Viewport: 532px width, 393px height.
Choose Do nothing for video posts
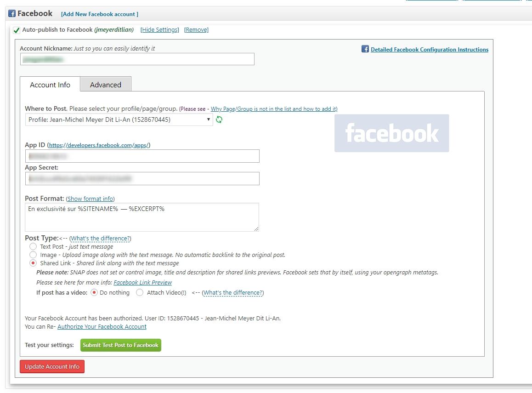click(94, 292)
